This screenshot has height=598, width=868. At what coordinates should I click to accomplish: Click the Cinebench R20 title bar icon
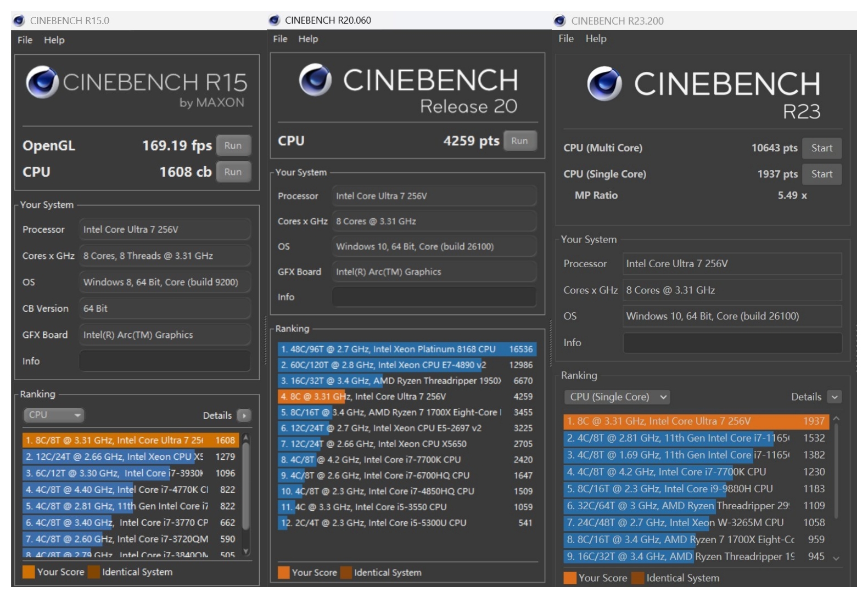pyautogui.click(x=275, y=20)
